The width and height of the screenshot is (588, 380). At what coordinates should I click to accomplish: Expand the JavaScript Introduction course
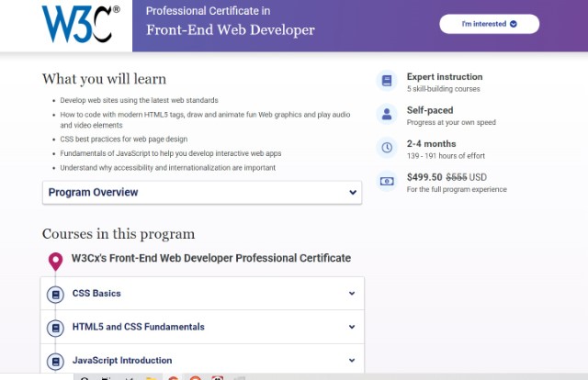[202, 359]
